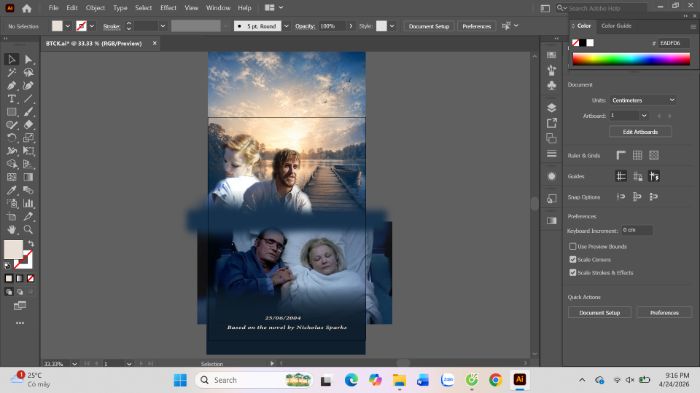The height and width of the screenshot is (393, 700).
Task: Pick a color from the spectrum bar
Action: click(631, 59)
